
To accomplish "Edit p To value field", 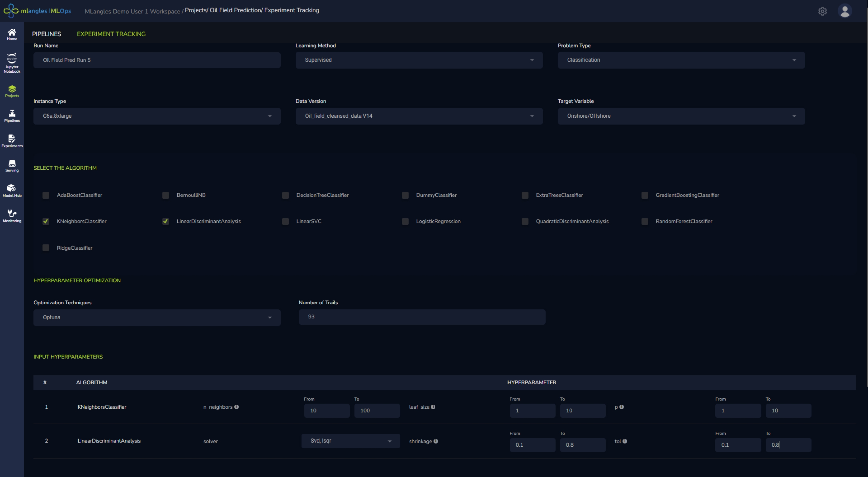I will [788, 411].
